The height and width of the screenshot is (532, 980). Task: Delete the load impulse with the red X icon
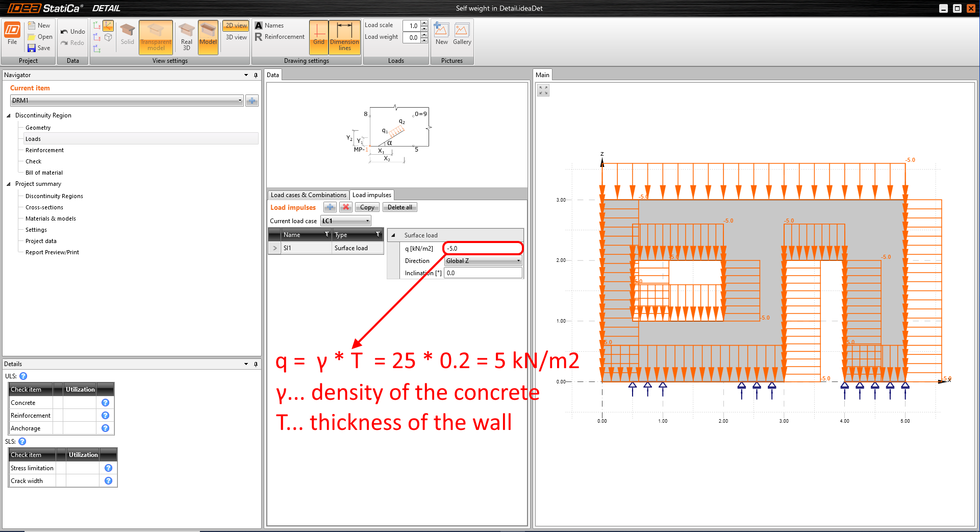(x=346, y=207)
